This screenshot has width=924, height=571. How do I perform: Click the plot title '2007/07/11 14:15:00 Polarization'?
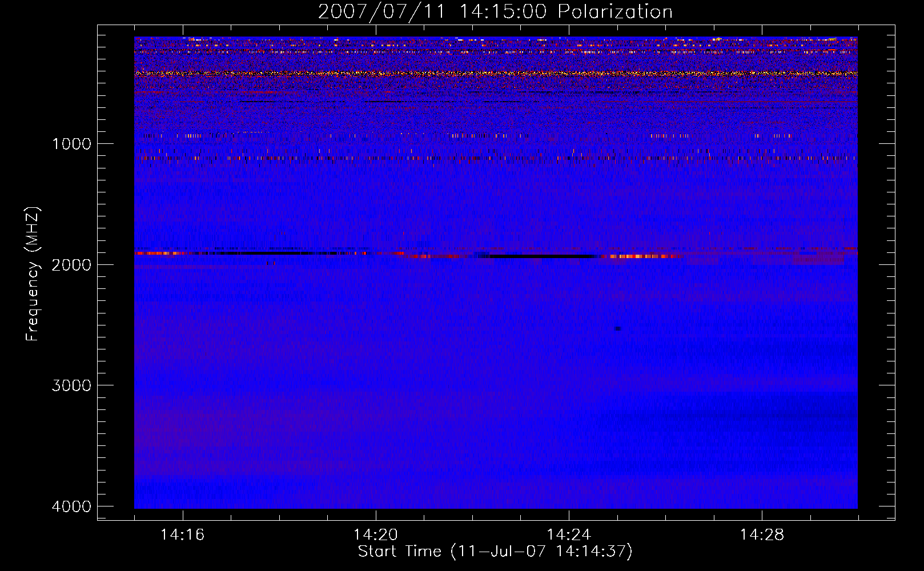tap(495, 12)
